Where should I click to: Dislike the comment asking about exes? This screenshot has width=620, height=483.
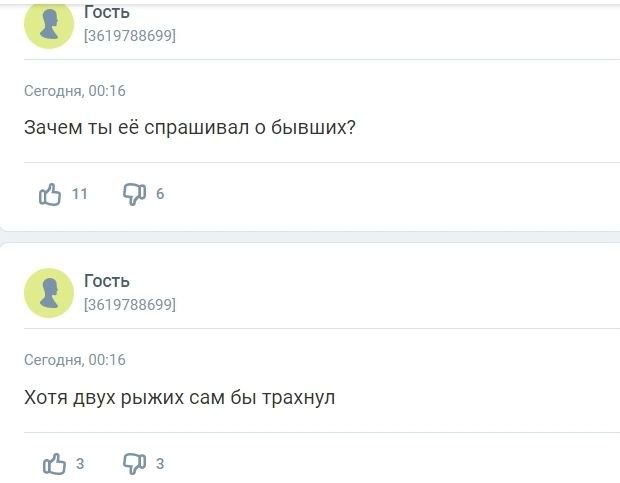tap(134, 194)
